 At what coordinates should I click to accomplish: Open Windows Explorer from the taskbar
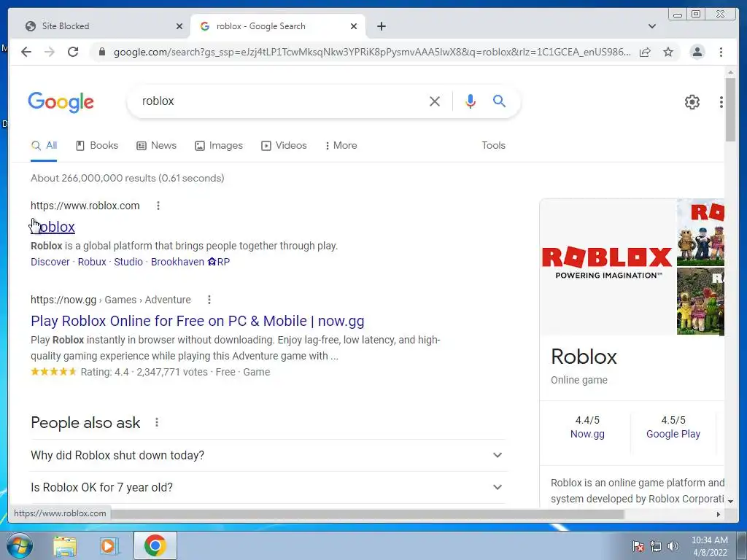click(65, 546)
